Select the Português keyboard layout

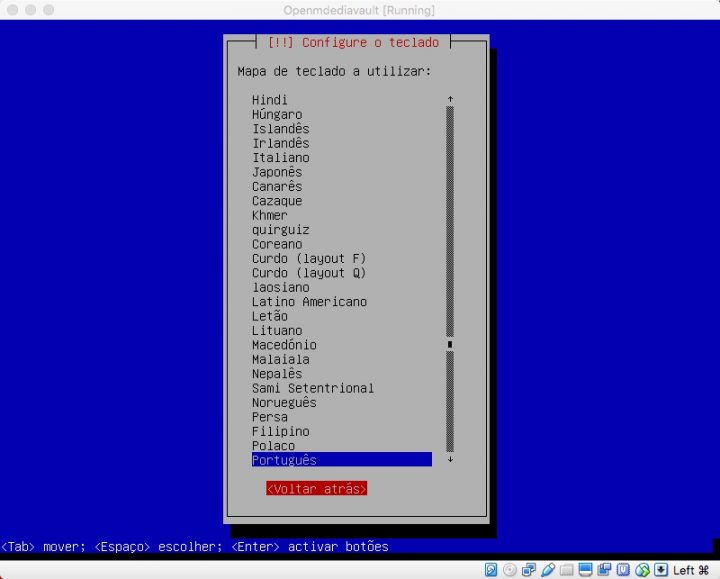tap(285, 460)
